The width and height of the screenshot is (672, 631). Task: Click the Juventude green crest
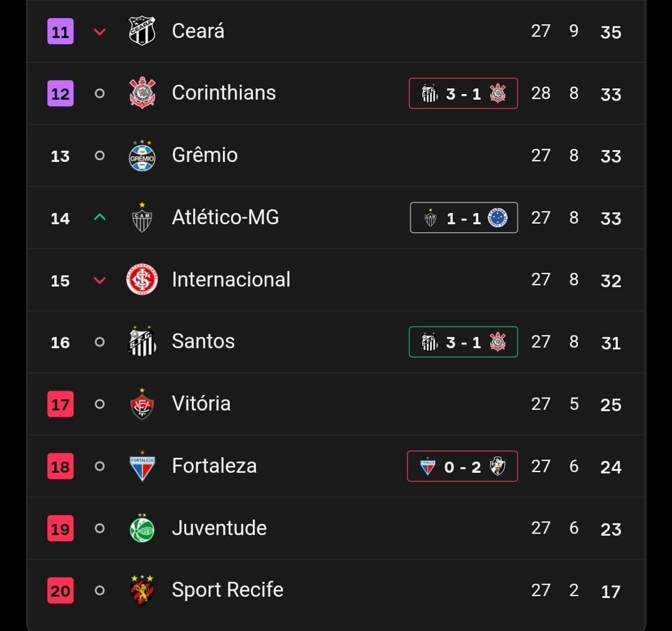point(142,528)
